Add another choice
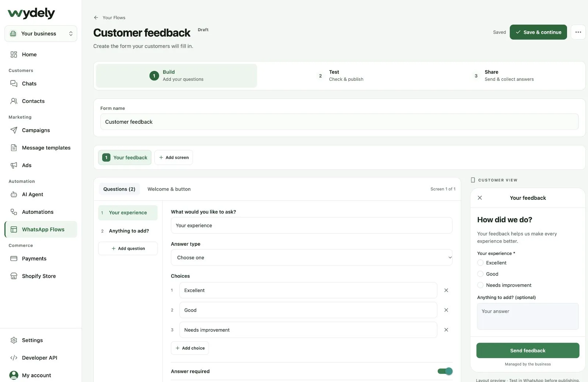 (x=190, y=348)
